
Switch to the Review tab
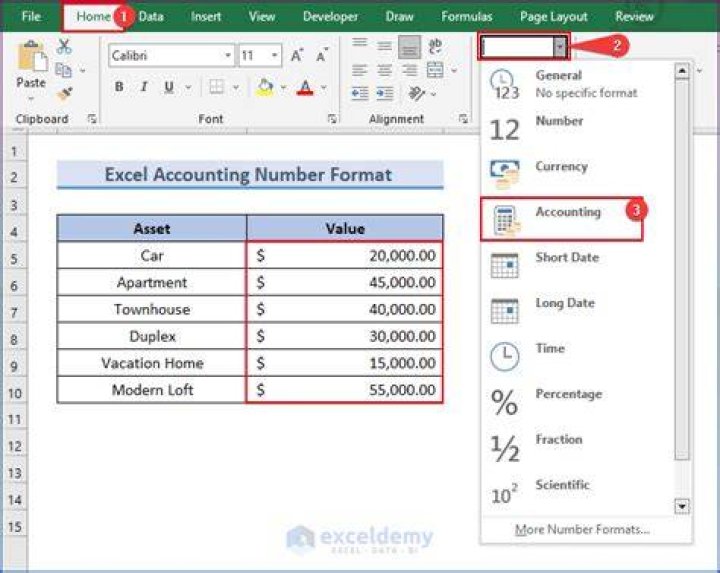coord(634,17)
